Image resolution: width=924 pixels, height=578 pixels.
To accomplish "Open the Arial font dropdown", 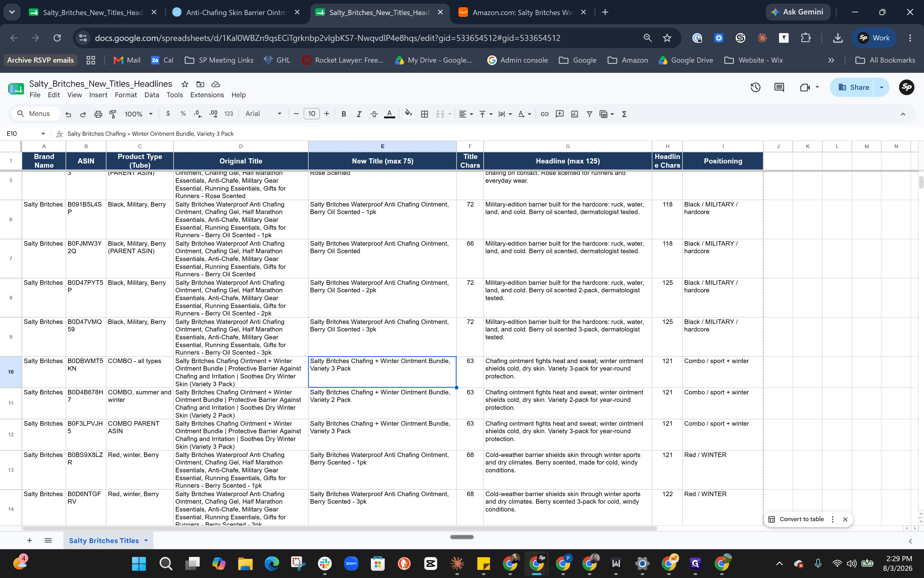I will click(263, 113).
